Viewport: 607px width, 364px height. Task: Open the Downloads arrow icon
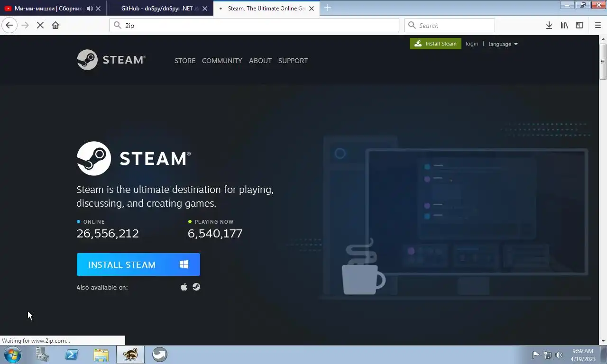click(x=549, y=25)
